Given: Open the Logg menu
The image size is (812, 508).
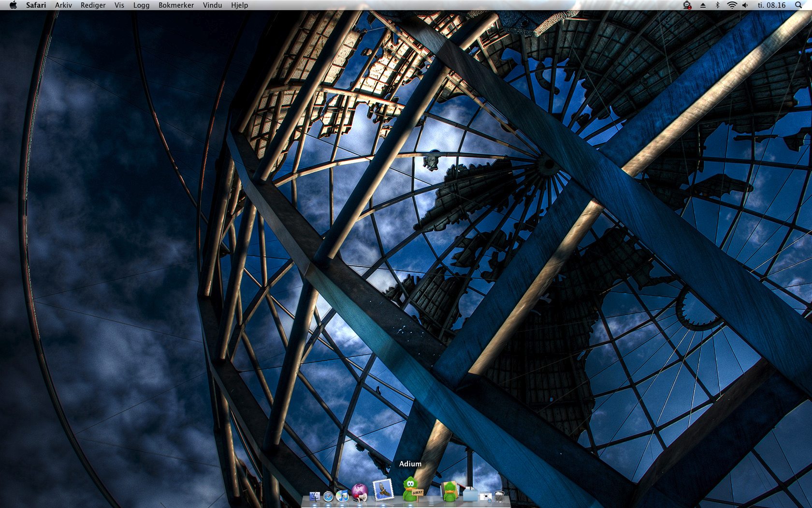Looking at the screenshot, I should coord(141,5).
